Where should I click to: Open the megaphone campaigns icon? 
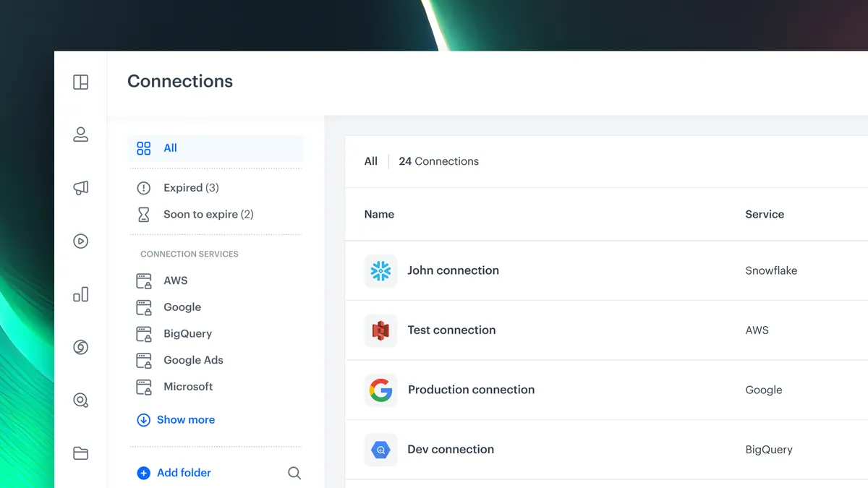(x=80, y=188)
